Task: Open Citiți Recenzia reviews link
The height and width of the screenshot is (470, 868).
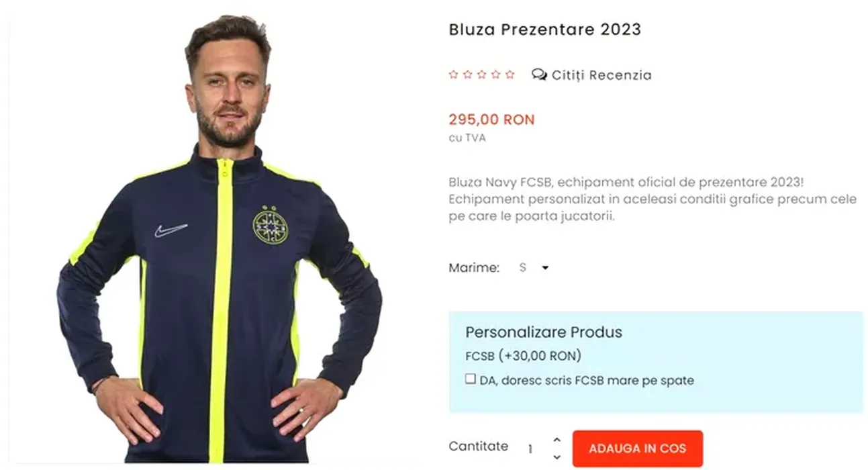Action: tap(601, 75)
